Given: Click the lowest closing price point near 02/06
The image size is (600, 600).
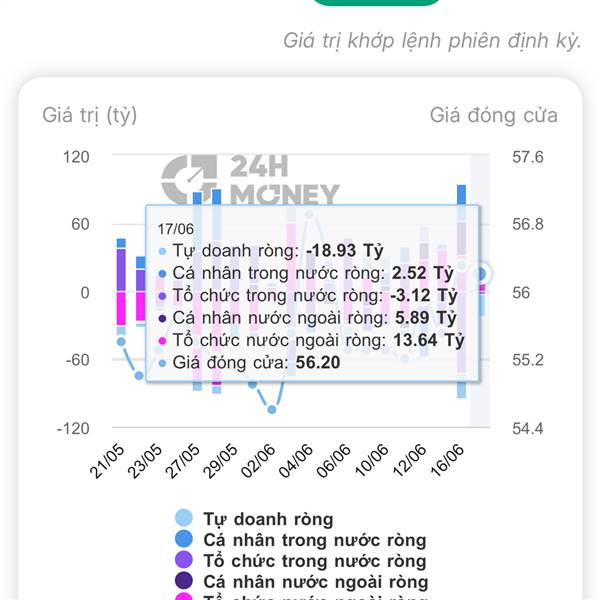Looking at the screenshot, I should tap(272, 409).
